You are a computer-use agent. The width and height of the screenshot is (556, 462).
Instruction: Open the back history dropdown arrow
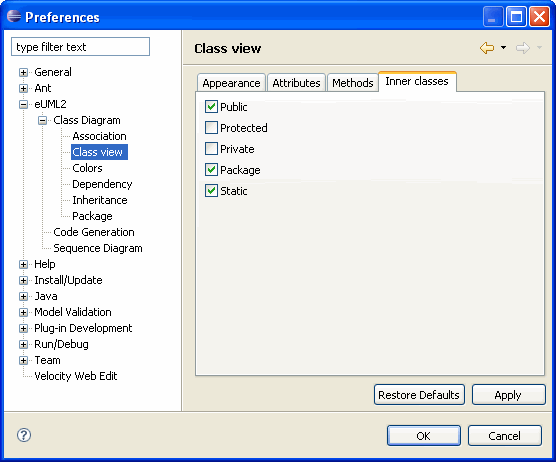coord(503,47)
